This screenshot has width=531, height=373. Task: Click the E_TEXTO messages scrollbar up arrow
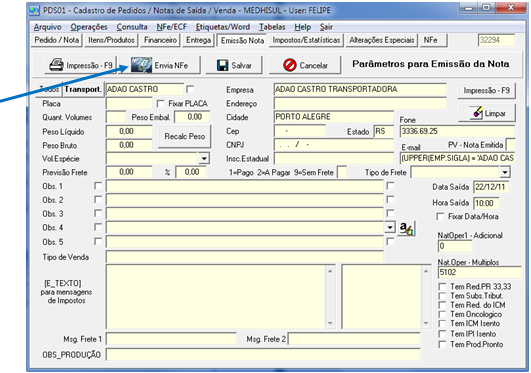pyautogui.click(x=330, y=271)
